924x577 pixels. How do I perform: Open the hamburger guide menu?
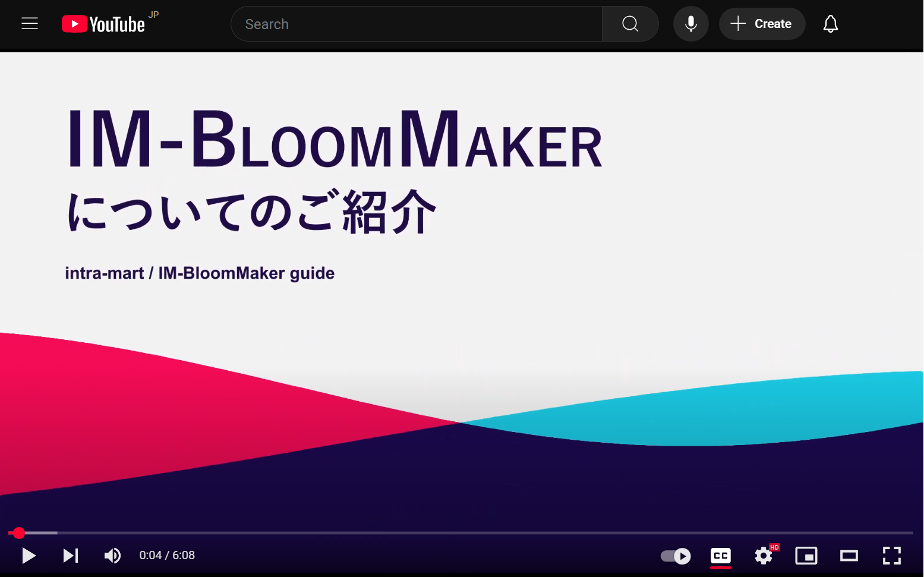click(30, 24)
